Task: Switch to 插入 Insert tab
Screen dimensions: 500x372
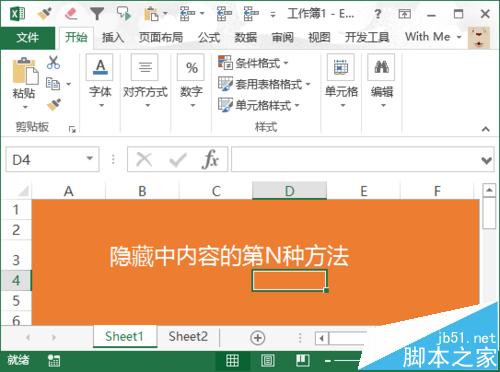Action: pos(113,37)
